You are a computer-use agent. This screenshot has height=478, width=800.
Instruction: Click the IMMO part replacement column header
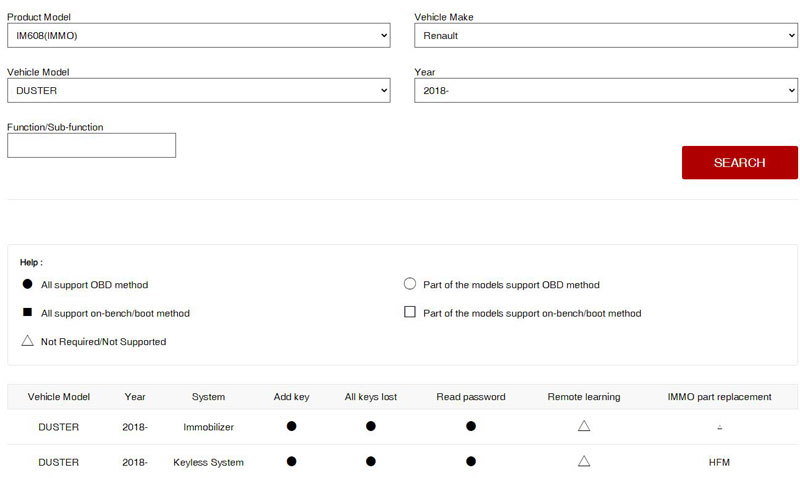pos(719,397)
